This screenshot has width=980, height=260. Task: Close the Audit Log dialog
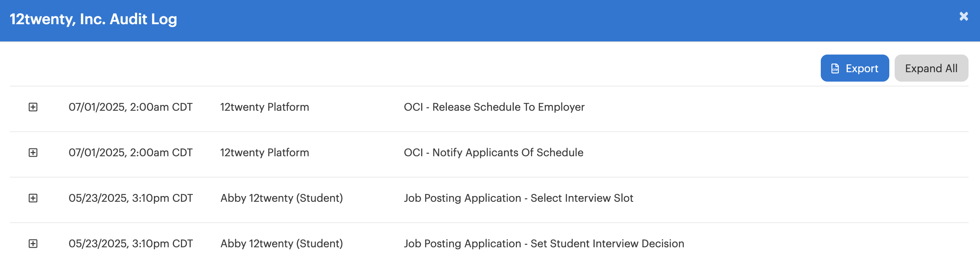click(964, 16)
